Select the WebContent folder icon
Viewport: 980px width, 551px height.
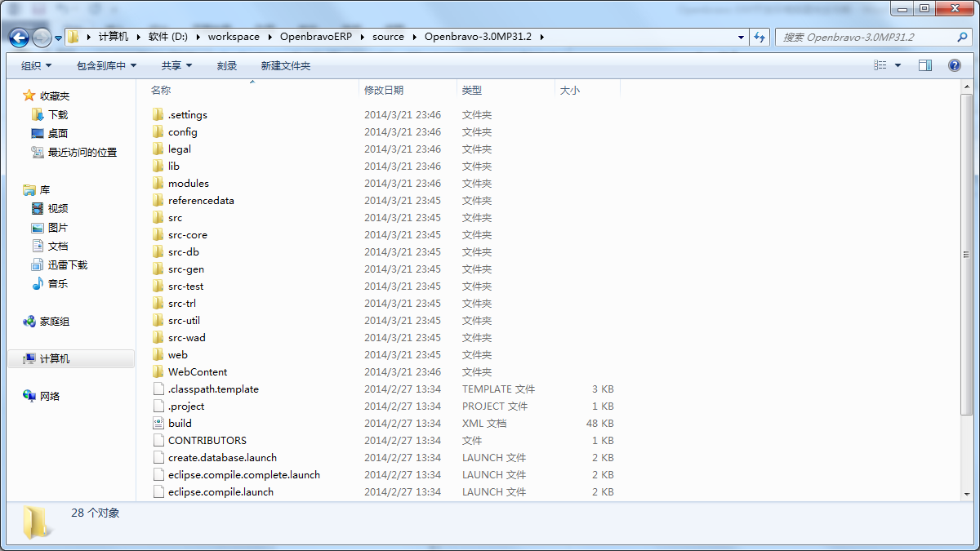[x=158, y=371]
